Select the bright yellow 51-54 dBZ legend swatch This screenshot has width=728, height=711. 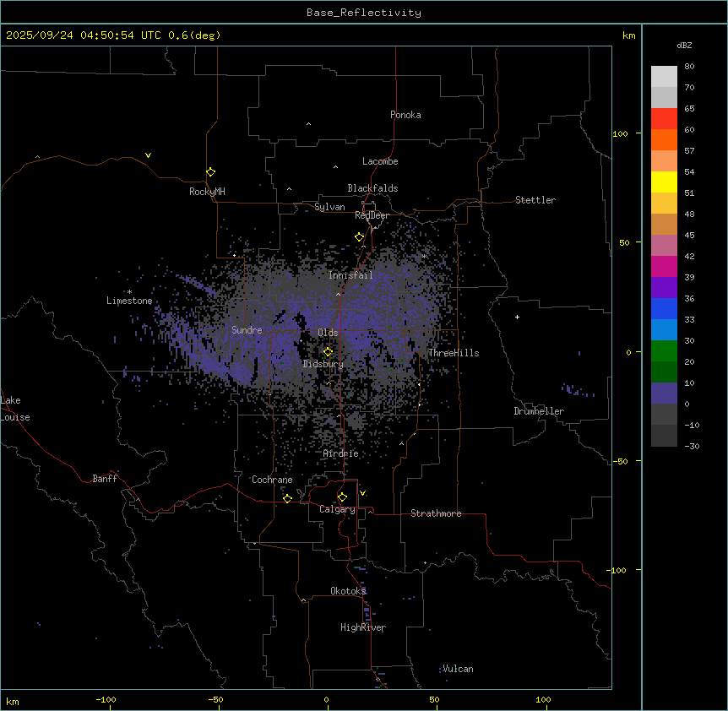point(664,182)
